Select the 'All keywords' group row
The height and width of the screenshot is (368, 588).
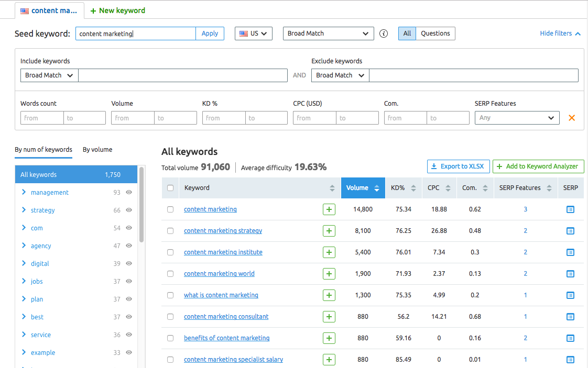point(76,175)
